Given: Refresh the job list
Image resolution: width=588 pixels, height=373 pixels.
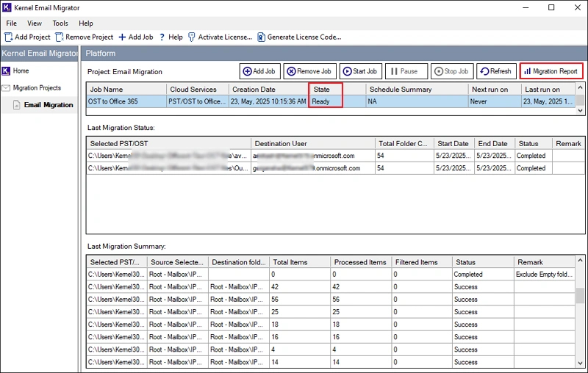Looking at the screenshot, I should click(x=497, y=71).
